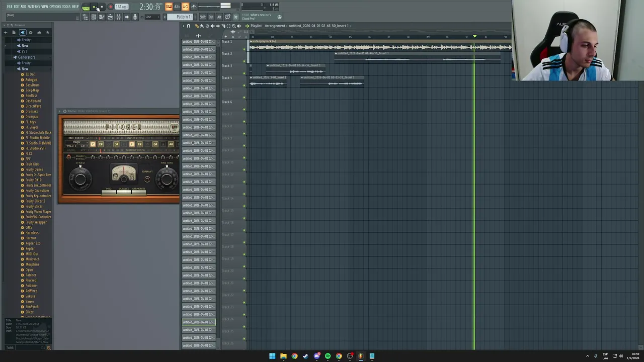Open Pitcher plugin window menu arrow

59,111
